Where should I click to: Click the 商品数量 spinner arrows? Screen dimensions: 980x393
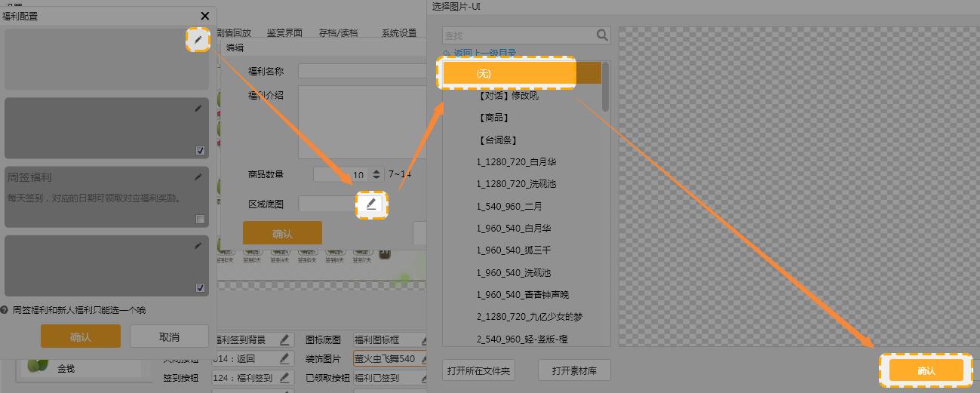[x=378, y=174]
